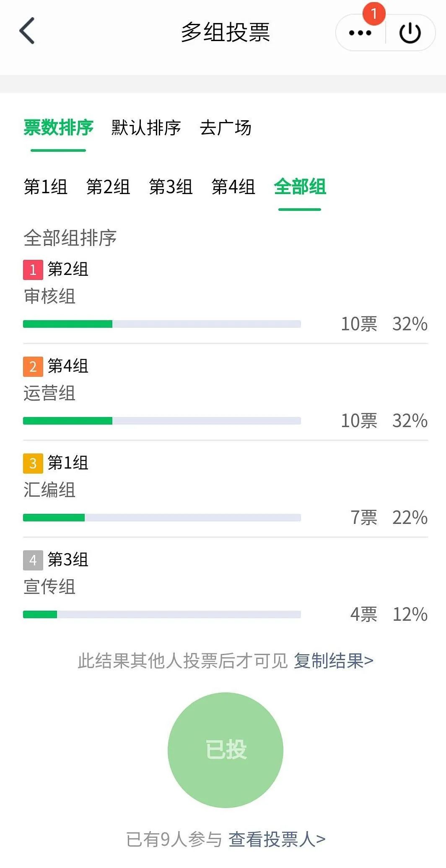Tap the red rank 1 badge
446x868 pixels.
point(33,269)
